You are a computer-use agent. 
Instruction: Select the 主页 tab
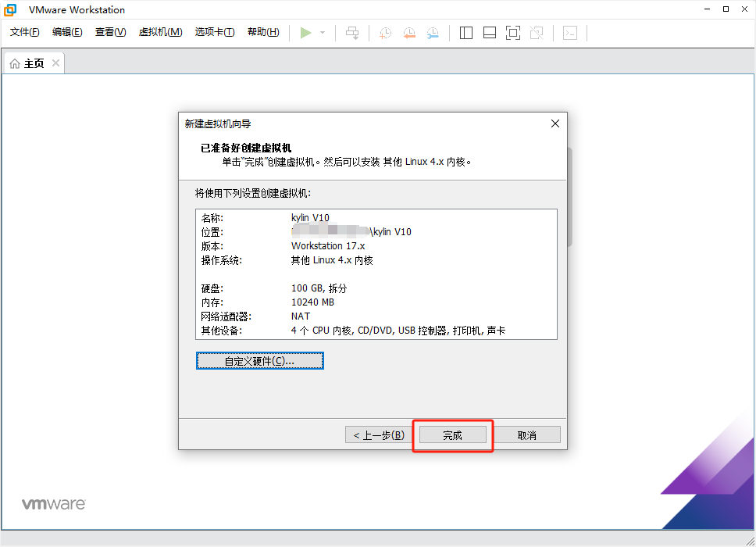(34, 63)
